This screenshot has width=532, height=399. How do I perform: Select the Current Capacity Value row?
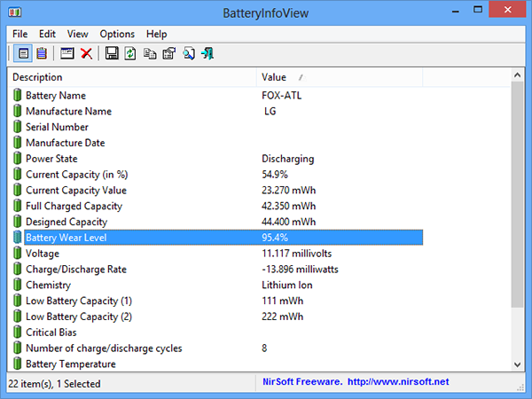[x=215, y=190]
